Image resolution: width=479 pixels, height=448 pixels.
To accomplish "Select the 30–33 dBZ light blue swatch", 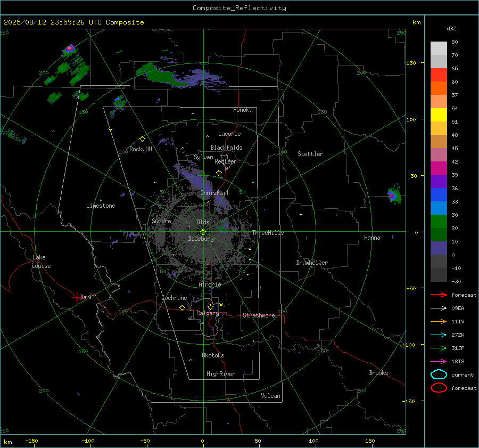I will tap(439, 208).
